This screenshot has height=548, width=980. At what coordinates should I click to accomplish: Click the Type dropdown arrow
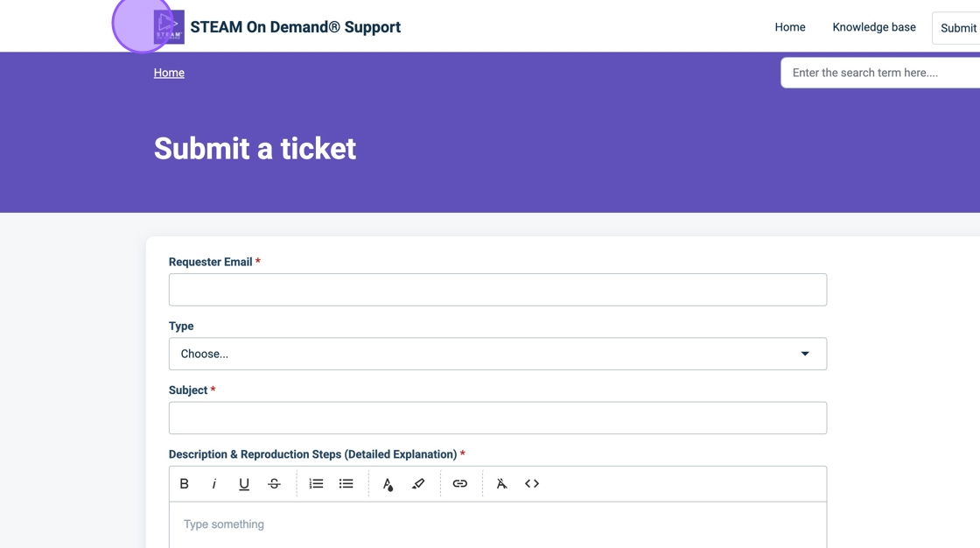[x=805, y=354]
